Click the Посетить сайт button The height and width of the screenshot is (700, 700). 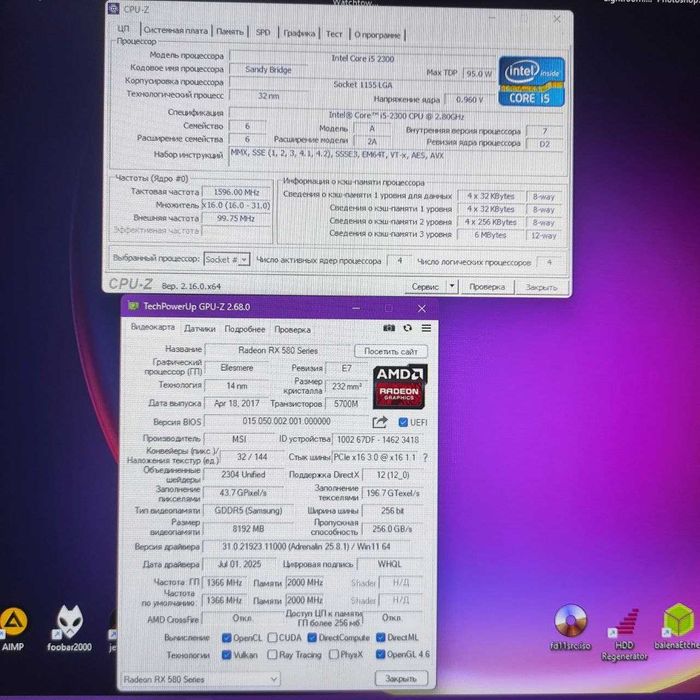tap(391, 351)
